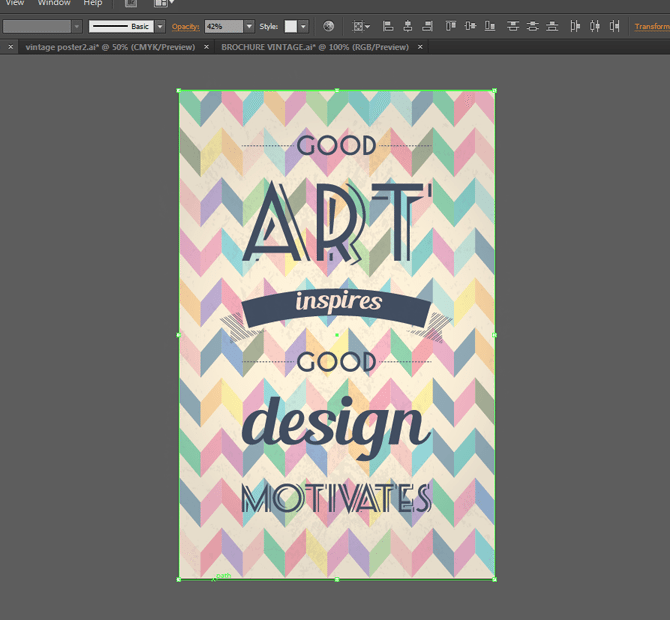This screenshot has width=670, height=620.
Task: Expand the graphic Style dropdown arrow
Action: coord(303,26)
